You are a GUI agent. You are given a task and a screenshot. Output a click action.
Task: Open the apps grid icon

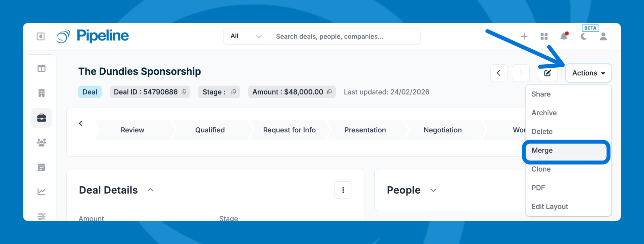tap(544, 36)
